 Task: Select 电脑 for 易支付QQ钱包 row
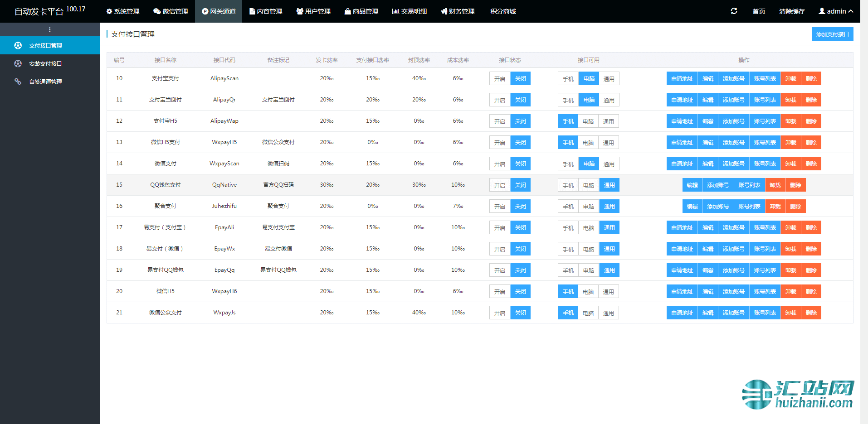pos(589,270)
